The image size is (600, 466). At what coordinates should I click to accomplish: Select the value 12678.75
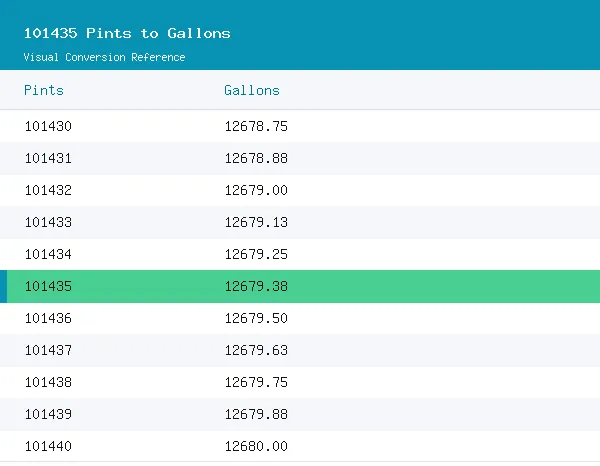256,126
